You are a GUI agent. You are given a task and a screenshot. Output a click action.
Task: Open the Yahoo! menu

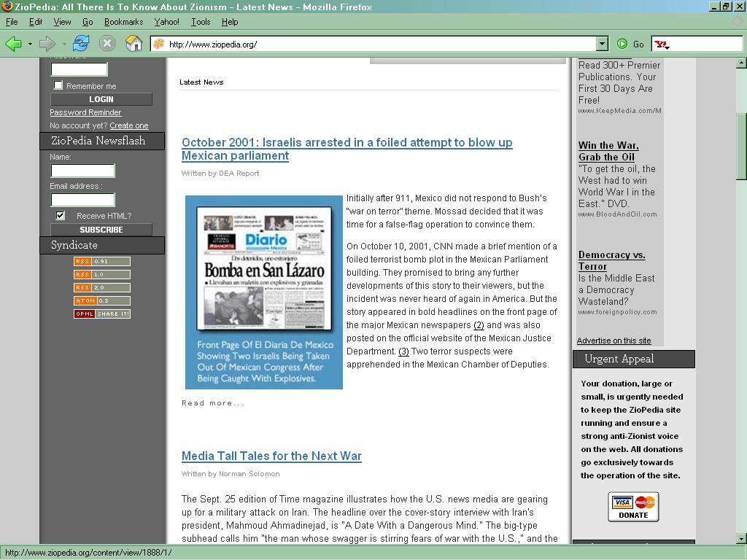(167, 22)
